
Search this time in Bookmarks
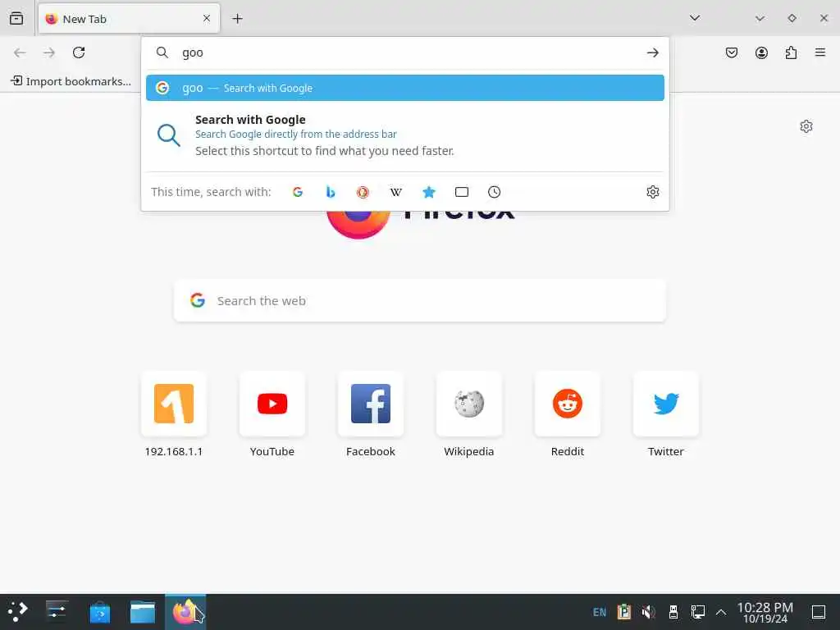pyautogui.click(x=428, y=192)
